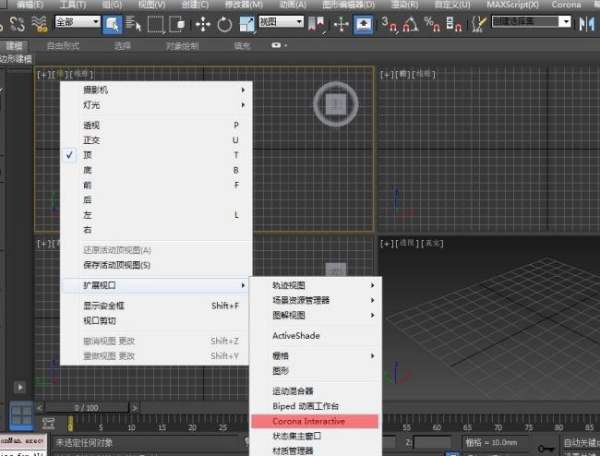Viewport: 600px width, 456px height.
Task: Toggle the Spinner Snap icon
Action: pos(454,24)
